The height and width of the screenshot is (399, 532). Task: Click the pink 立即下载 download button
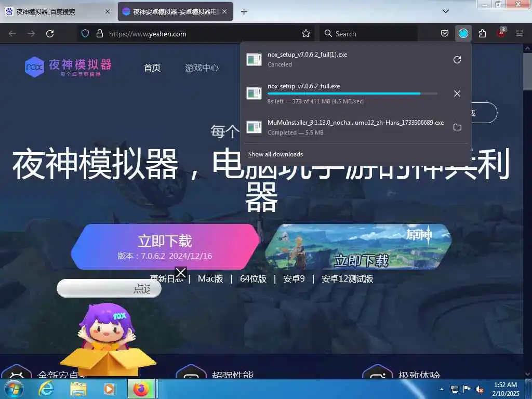165,247
